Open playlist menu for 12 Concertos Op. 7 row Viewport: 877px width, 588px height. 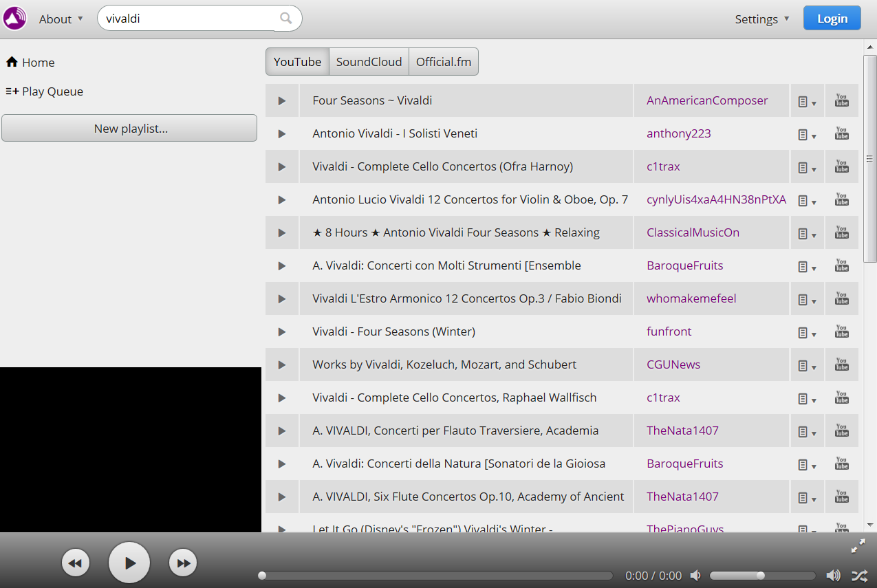point(807,200)
